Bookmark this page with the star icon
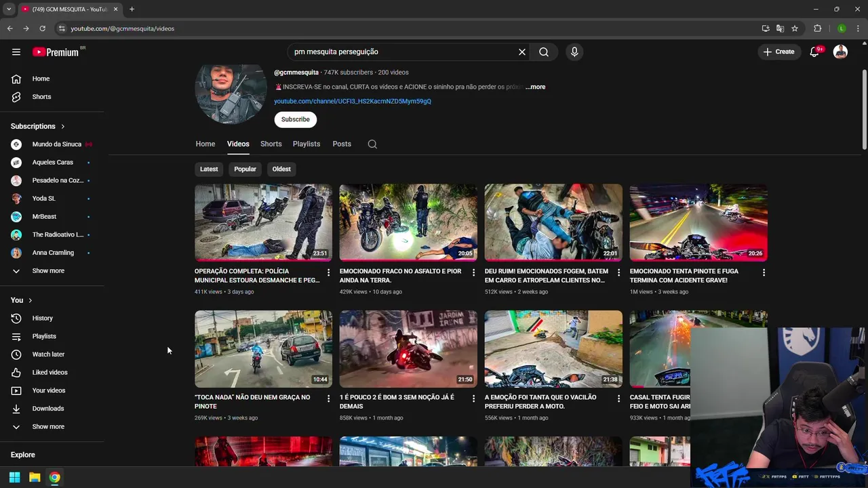The image size is (868, 488). [x=795, y=28]
